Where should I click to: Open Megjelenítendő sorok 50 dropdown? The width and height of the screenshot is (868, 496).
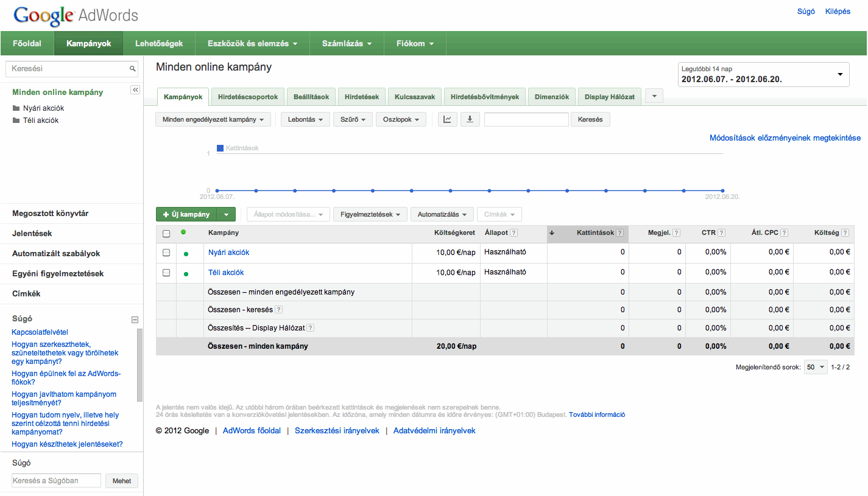(x=816, y=367)
